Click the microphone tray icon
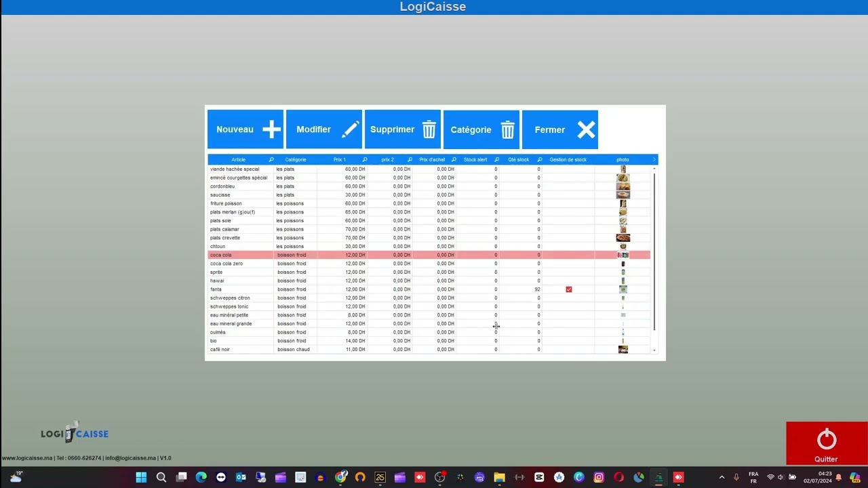Viewport: 868px width, 488px height. click(x=736, y=478)
